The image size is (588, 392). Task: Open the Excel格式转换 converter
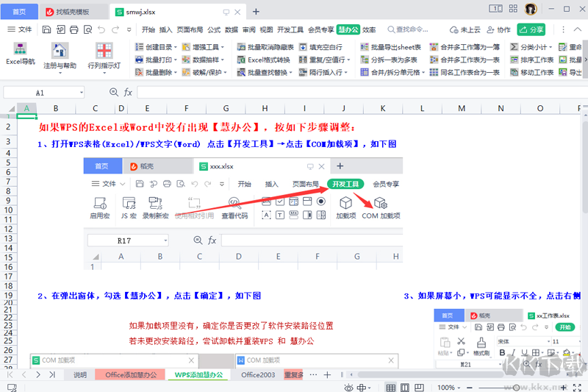pyautogui.click(x=264, y=60)
